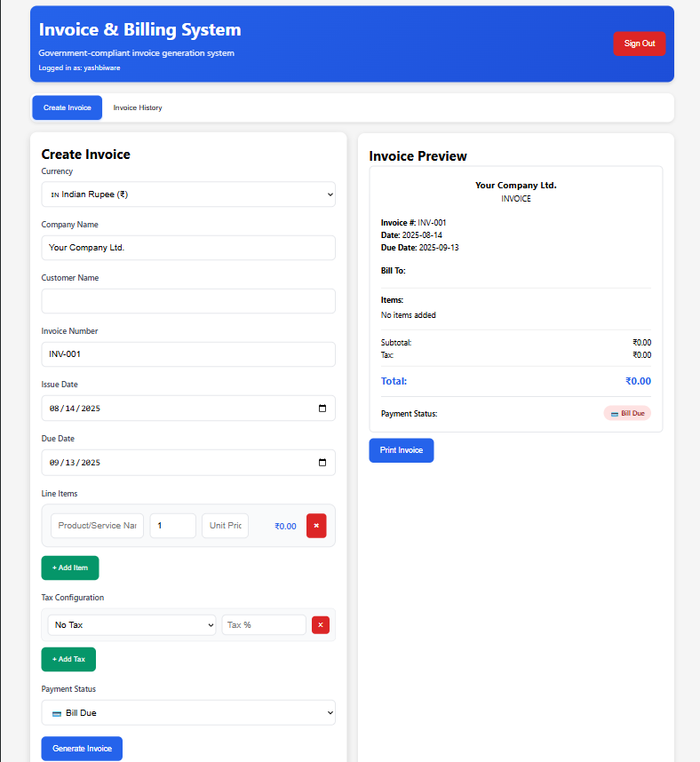Click the IN flag icon in currency selector
Viewport: 700px width, 762px height.
click(x=55, y=194)
